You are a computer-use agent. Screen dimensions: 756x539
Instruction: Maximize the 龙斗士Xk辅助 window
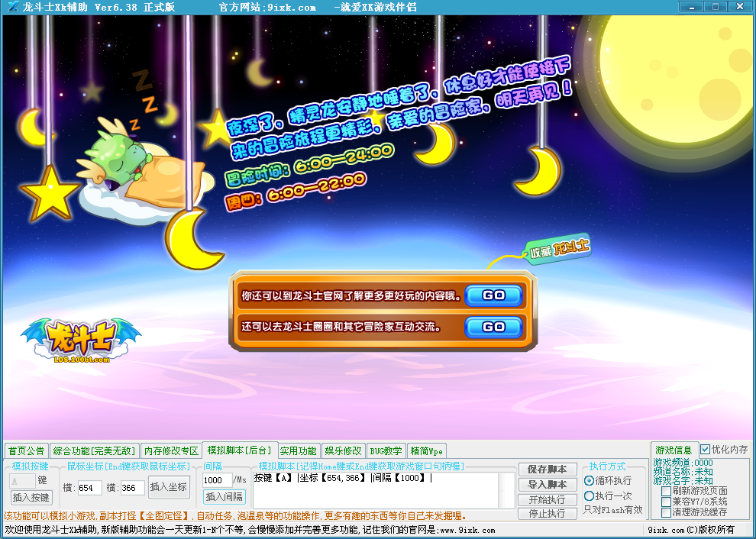coord(715,7)
